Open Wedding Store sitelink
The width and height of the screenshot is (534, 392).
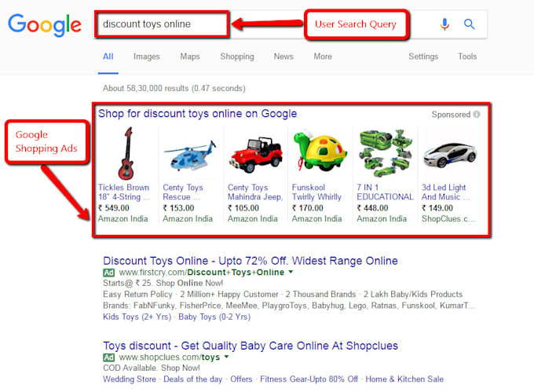129,379
